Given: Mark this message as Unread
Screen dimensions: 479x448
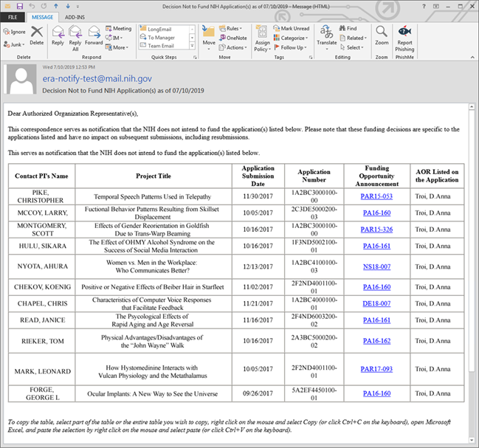Looking at the screenshot, I should [x=292, y=28].
